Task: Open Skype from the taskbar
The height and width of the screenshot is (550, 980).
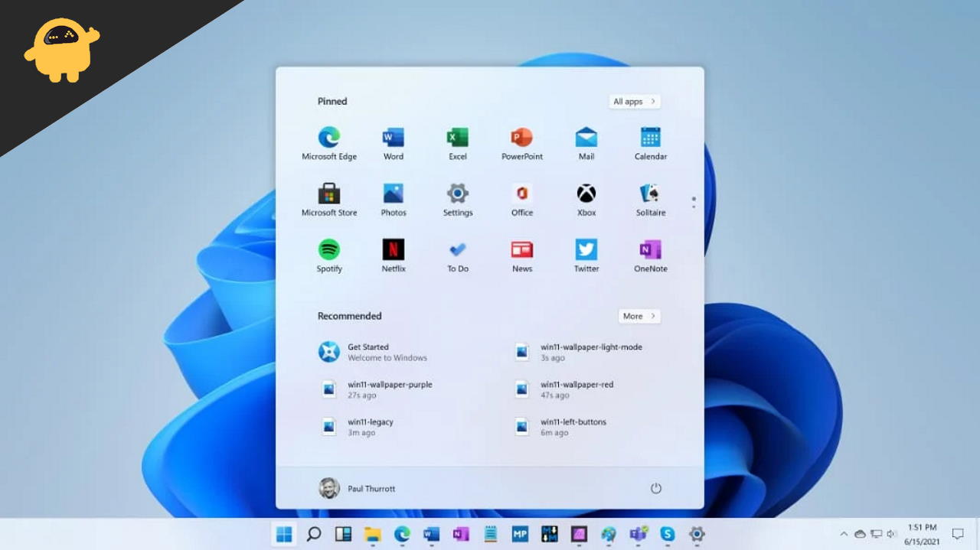Action: tap(668, 534)
